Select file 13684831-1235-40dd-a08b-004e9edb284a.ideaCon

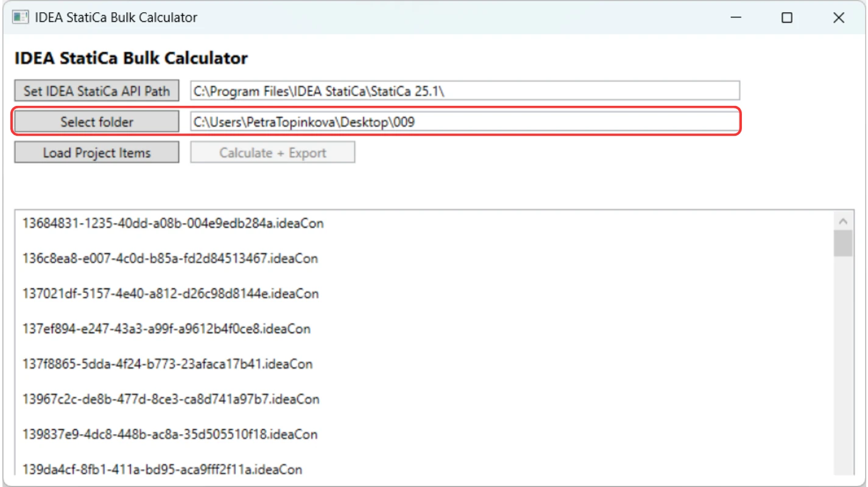click(173, 223)
